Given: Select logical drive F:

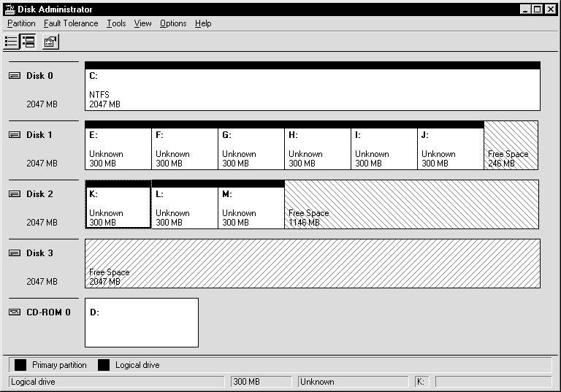Looking at the screenshot, I should pyautogui.click(x=185, y=145).
